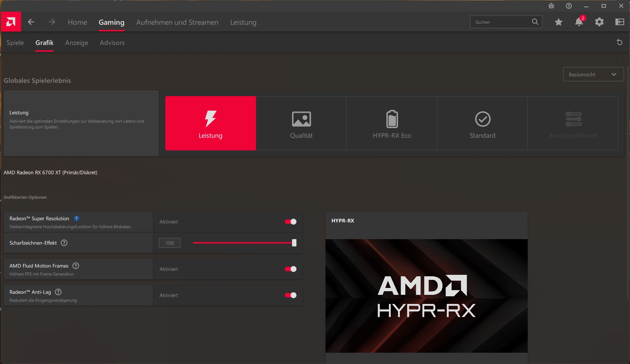Click the Scharfzeichnen-Effekt slider handle
This screenshot has width=630, height=364.
(x=294, y=243)
